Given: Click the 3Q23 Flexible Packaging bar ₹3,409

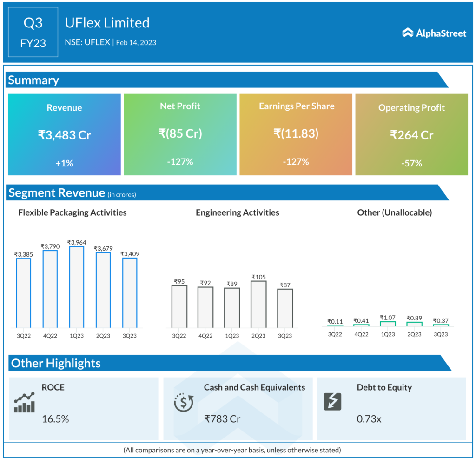Looking at the screenshot, I should tap(129, 292).
